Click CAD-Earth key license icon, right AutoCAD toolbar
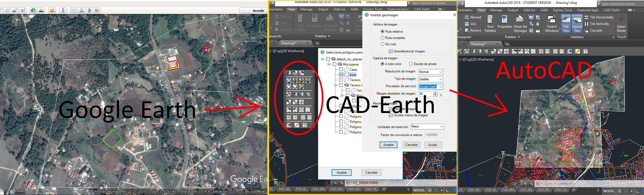 [x=578, y=51]
